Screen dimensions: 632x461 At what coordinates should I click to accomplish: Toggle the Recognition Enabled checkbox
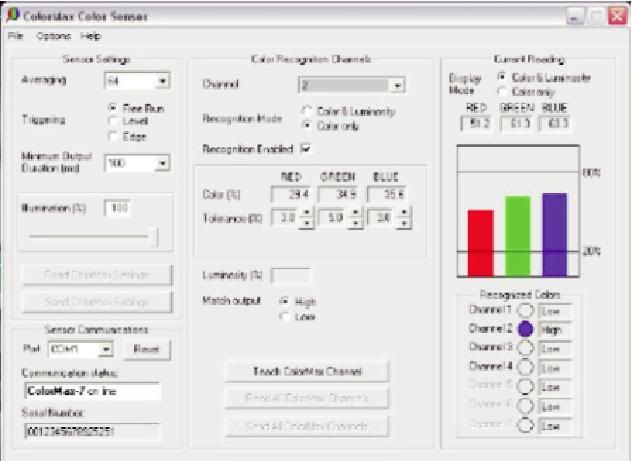(306, 149)
